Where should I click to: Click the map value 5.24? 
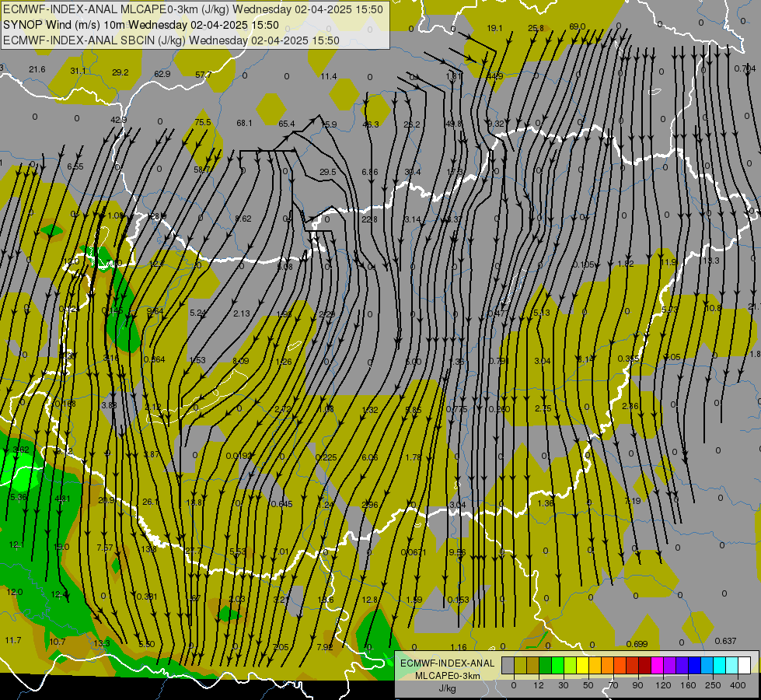click(x=198, y=313)
